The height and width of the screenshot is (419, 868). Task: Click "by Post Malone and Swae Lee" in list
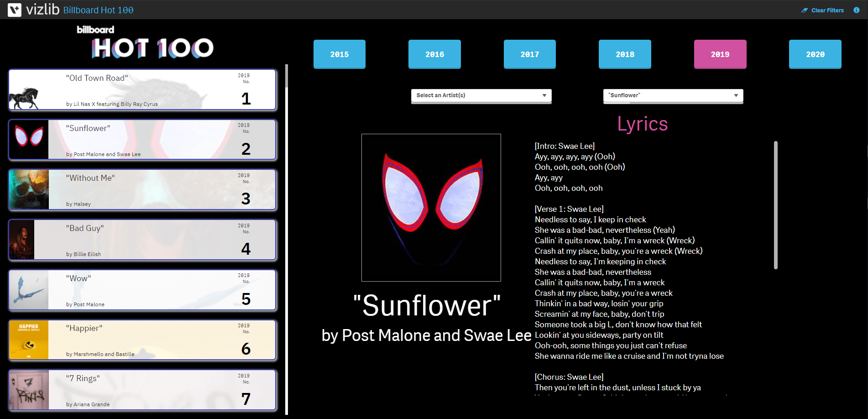click(x=104, y=154)
